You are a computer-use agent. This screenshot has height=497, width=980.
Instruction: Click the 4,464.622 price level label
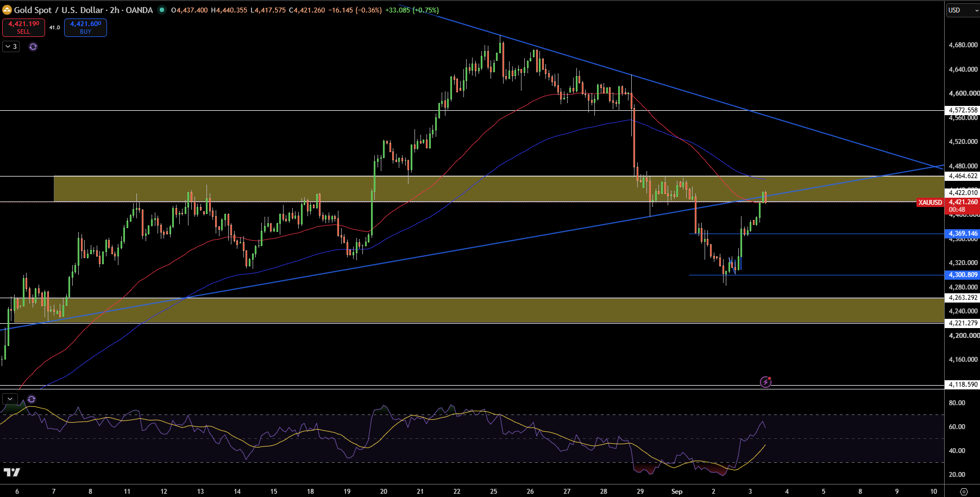coord(963,176)
